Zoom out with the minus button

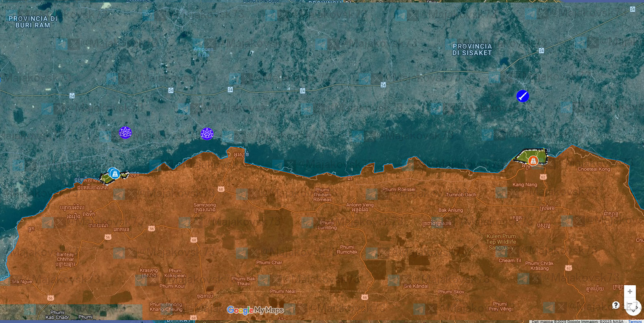(630, 303)
